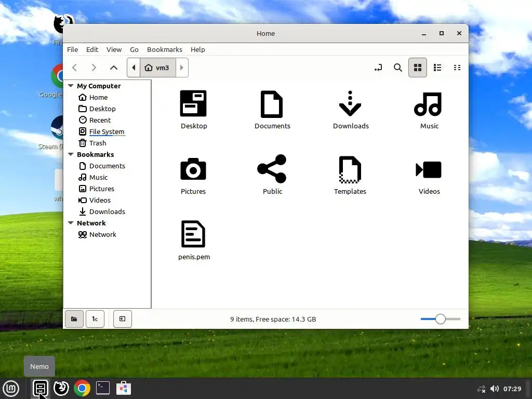Switch to icon view
532x399 pixels.
[x=417, y=68]
